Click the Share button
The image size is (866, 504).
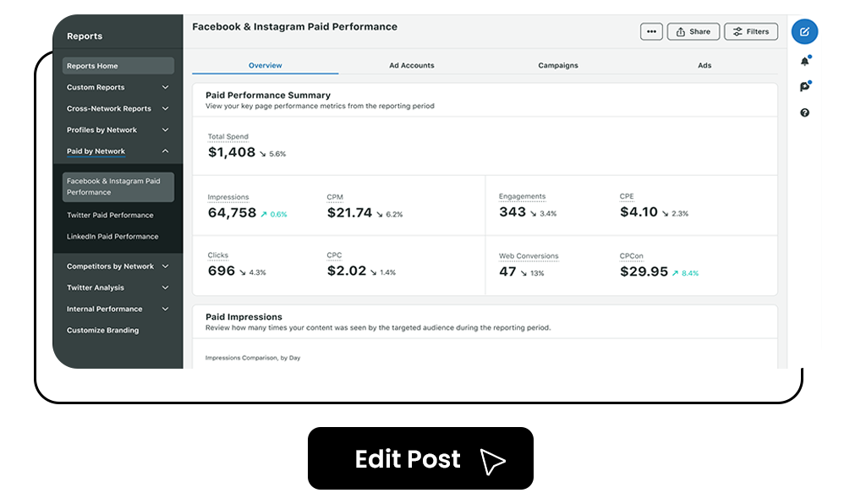(x=693, y=32)
